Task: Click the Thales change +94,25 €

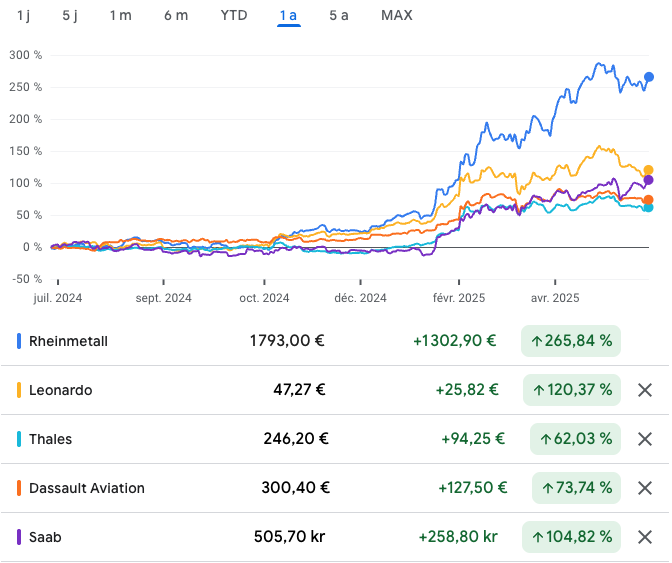Action: pyautogui.click(x=473, y=439)
